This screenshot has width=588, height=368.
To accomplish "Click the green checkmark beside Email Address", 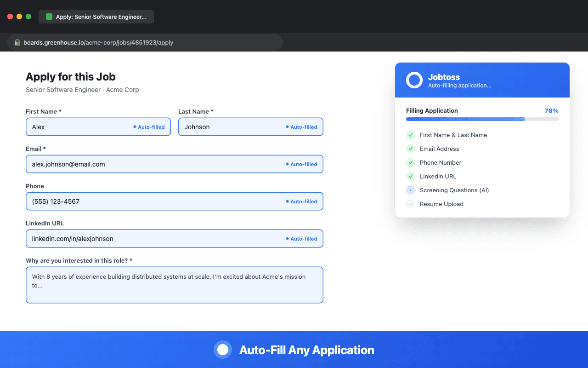I will pyautogui.click(x=411, y=149).
